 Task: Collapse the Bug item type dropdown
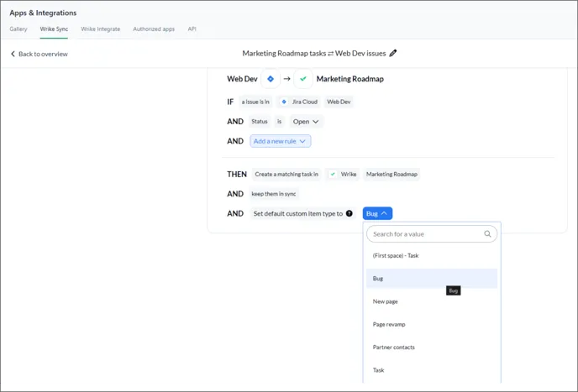[377, 213]
